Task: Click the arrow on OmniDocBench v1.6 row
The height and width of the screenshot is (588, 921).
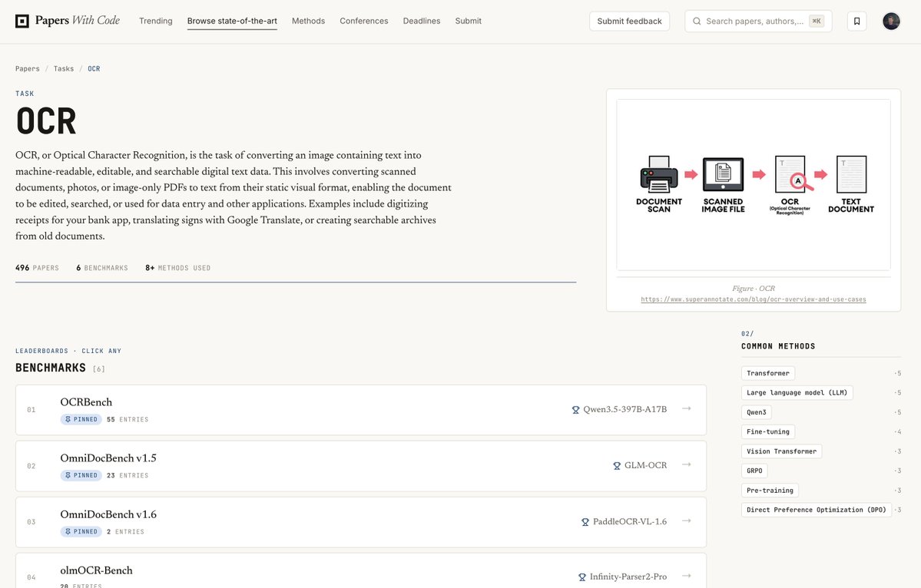Action: coord(686,521)
